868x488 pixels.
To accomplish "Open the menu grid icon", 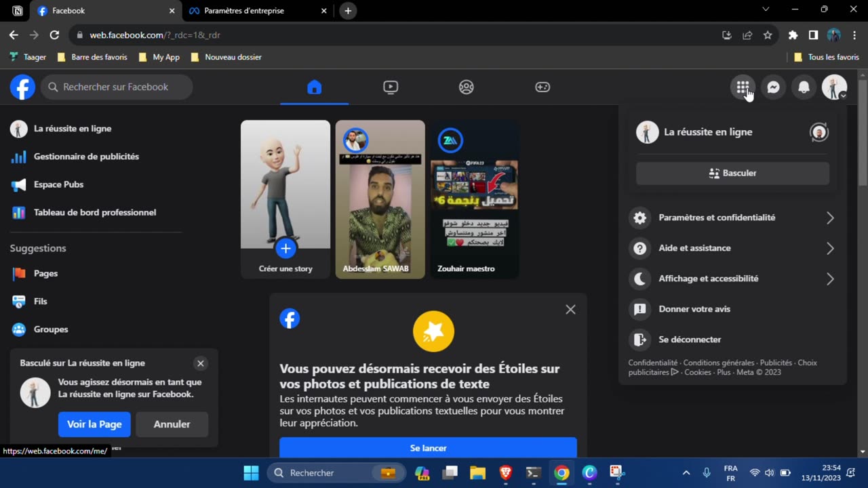I will (743, 87).
